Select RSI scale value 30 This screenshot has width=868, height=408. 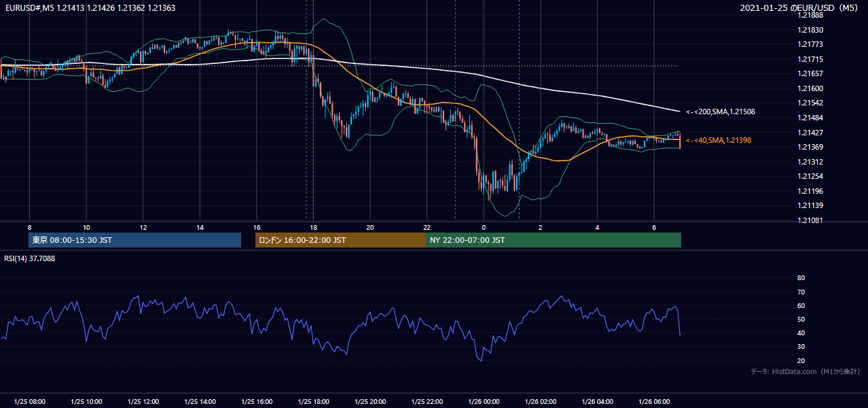[x=801, y=347]
